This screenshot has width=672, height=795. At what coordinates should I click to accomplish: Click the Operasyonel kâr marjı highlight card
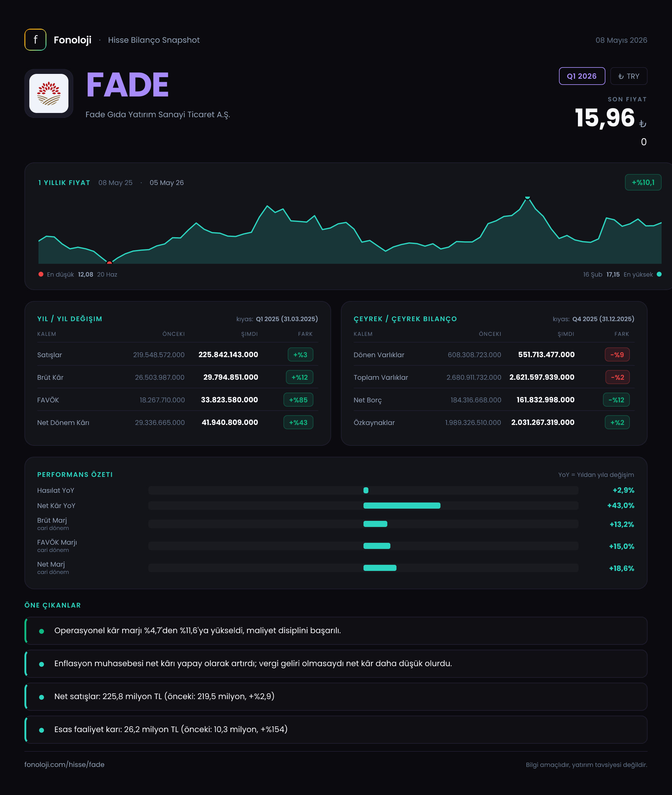(336, 630)
